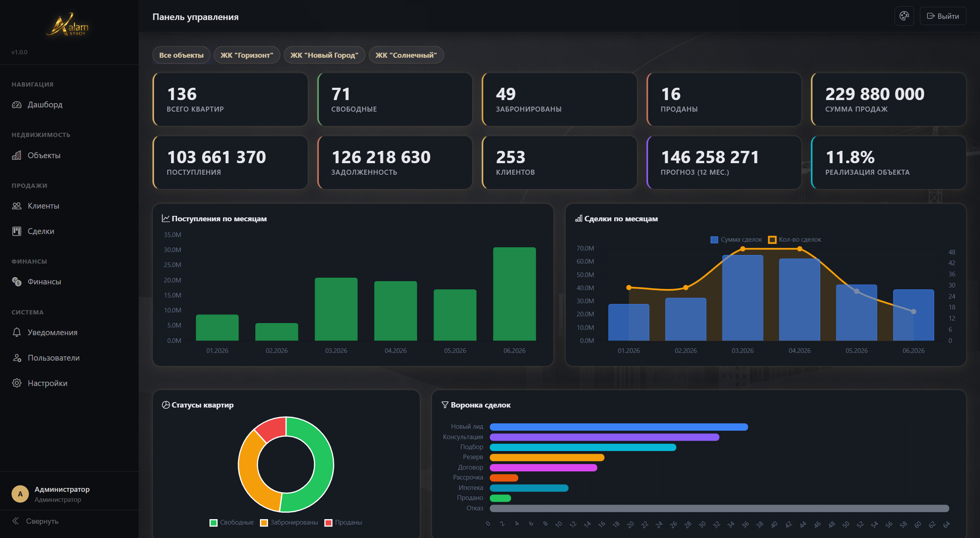Toggle Кол-во сделок legend series
Screen dimensions: 980x538
coord(795,240)
